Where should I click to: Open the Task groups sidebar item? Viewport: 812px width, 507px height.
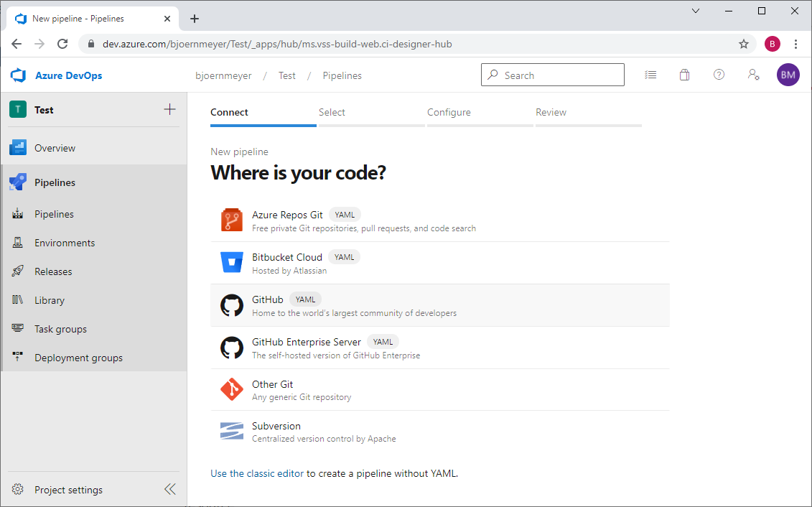[60, 328]
